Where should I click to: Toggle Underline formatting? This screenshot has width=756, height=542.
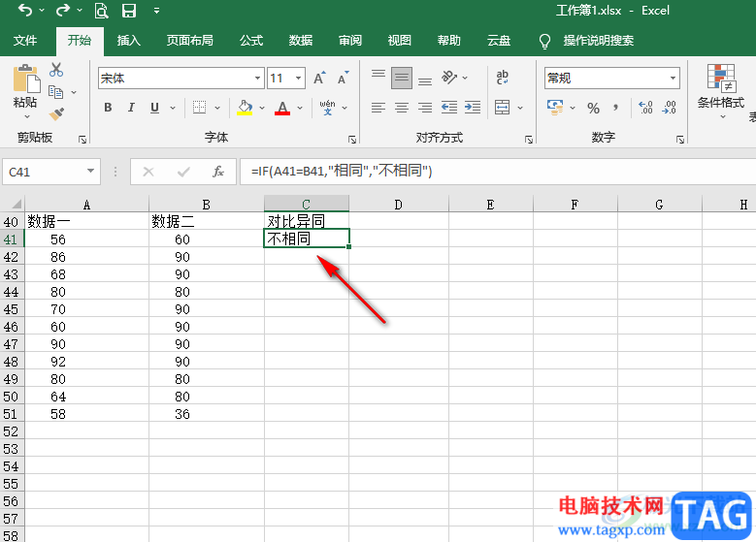point(154,108)
